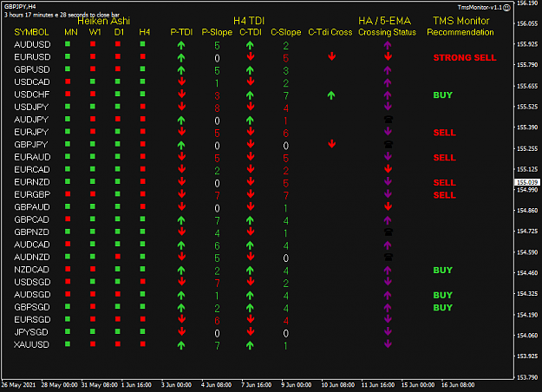Click the red C-Tdi Cross arrow for GBPJPY
The width and height of the screenshot is (542, 392).
click(331, 144)
